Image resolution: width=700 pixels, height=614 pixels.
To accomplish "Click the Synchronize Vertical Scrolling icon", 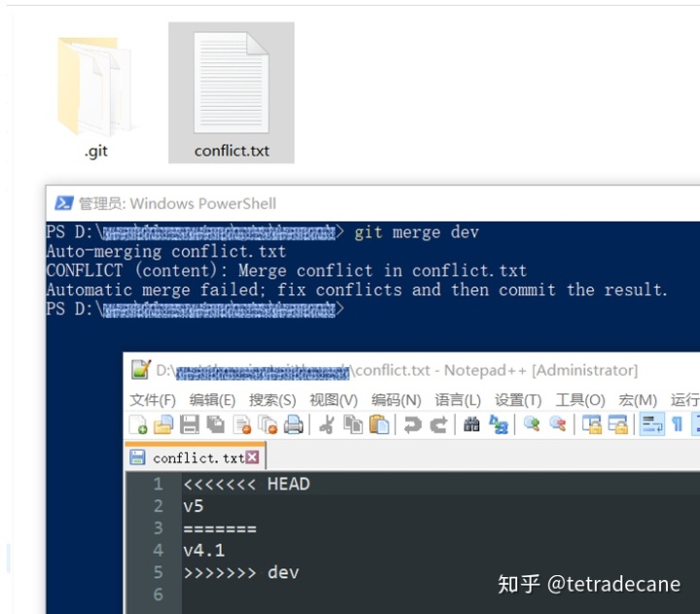I will (x=591, y=425).
